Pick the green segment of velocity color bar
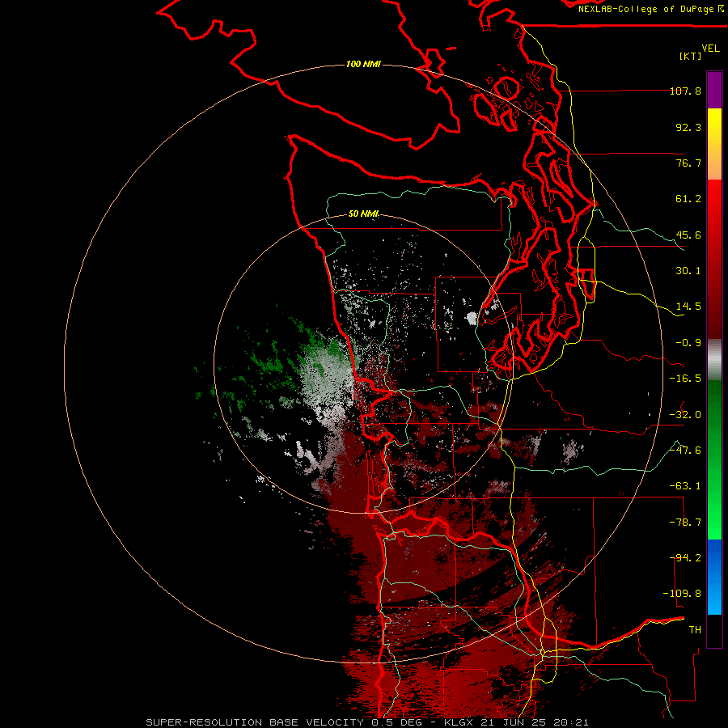 click(x=714, y=459)
